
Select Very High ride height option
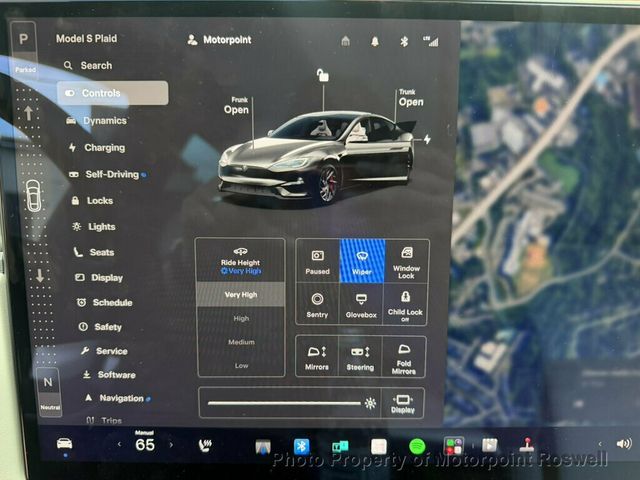click(241, 295)
